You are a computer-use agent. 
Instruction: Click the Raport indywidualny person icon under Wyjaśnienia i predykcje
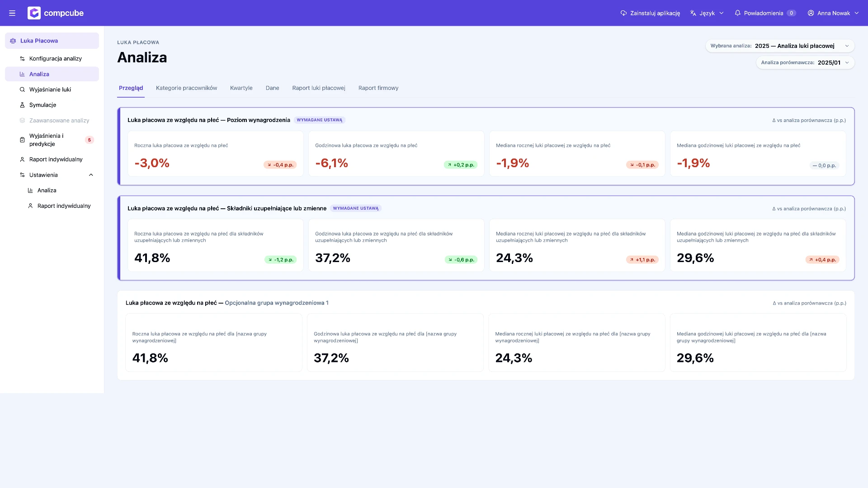[x=22, y=160]
